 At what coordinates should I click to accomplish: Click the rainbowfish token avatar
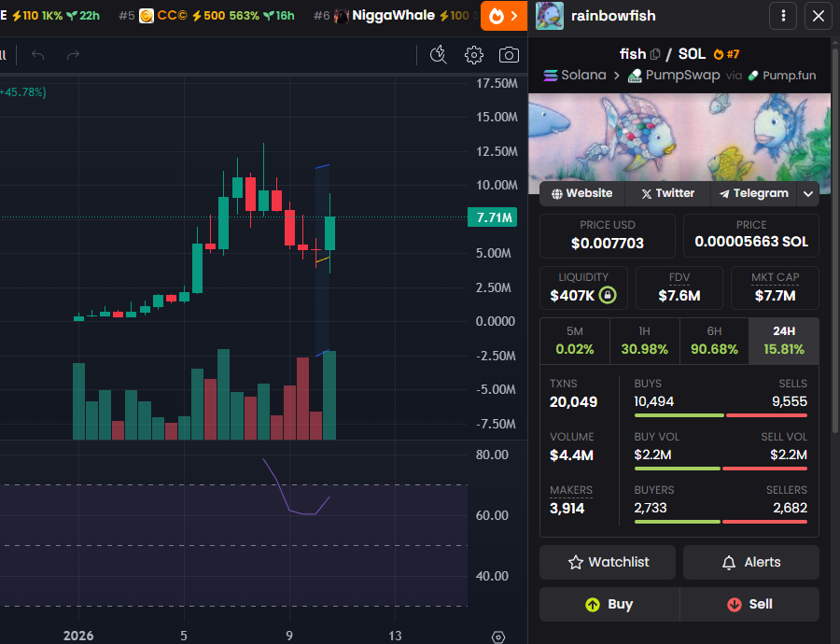pos(550,16)
